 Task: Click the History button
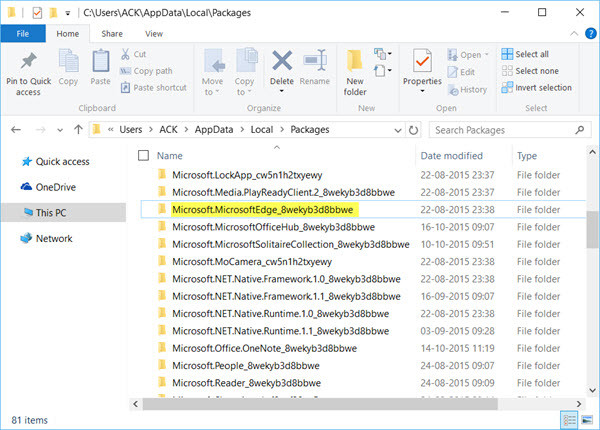pyautogui.click(x=467, y=90)
